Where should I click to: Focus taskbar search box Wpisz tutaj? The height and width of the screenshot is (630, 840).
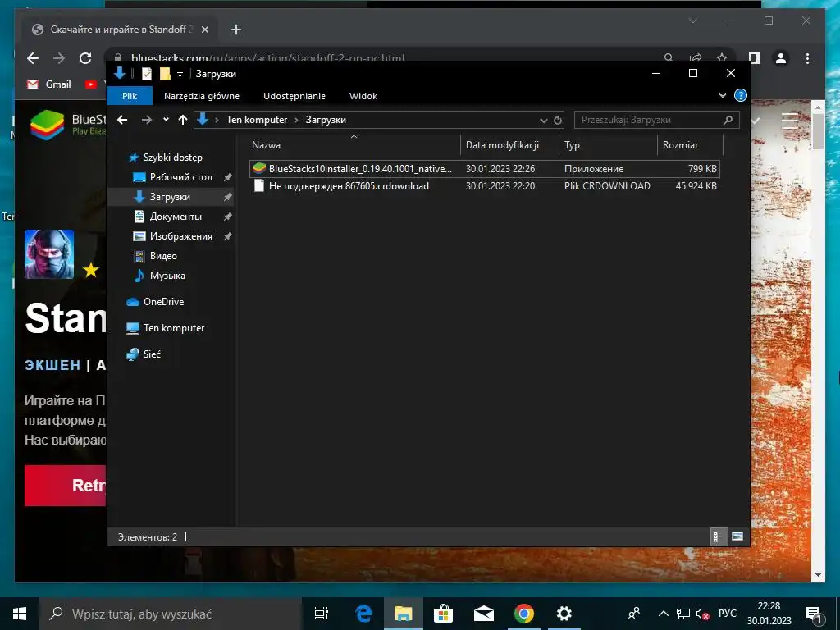pyautogui.click(x=171, y=614)
